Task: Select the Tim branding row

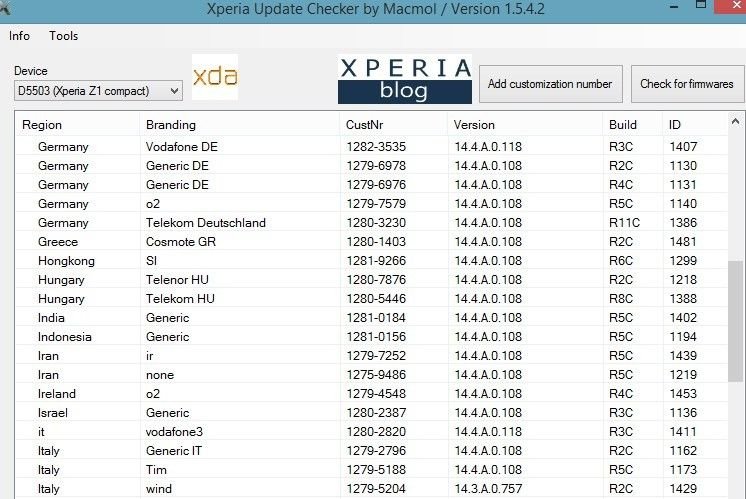Action: click(x=372, y=470)
